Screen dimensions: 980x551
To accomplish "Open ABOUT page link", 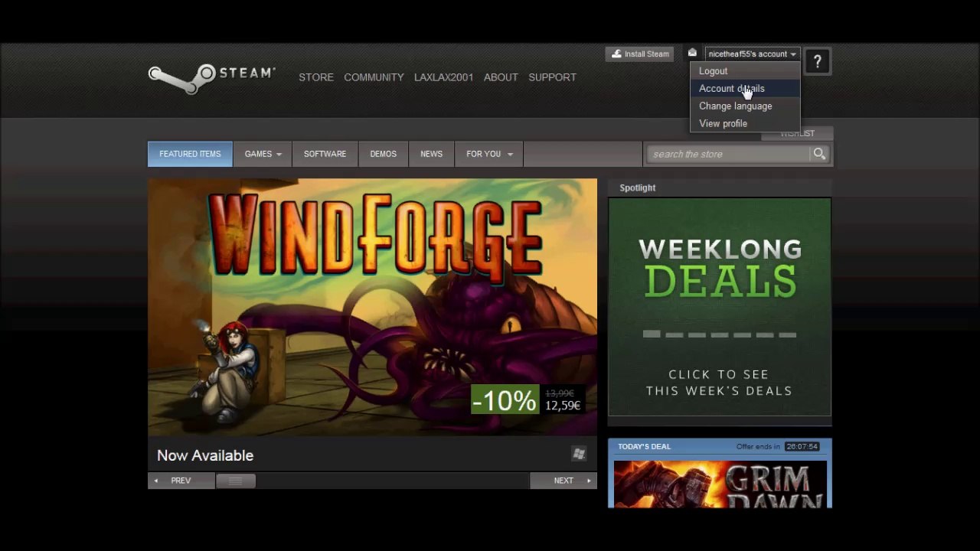I will 501,77.
